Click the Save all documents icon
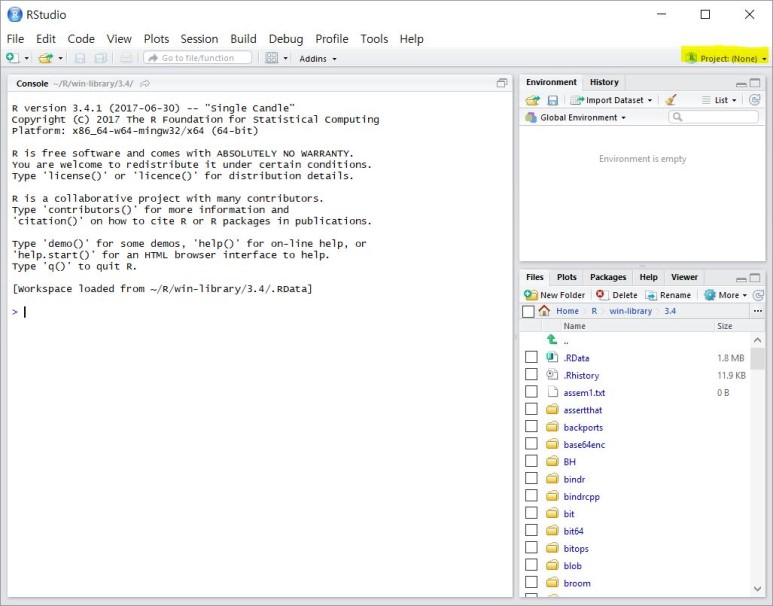Screen dimensions: 773x606 pyautogui.click(x=101, y=58)
